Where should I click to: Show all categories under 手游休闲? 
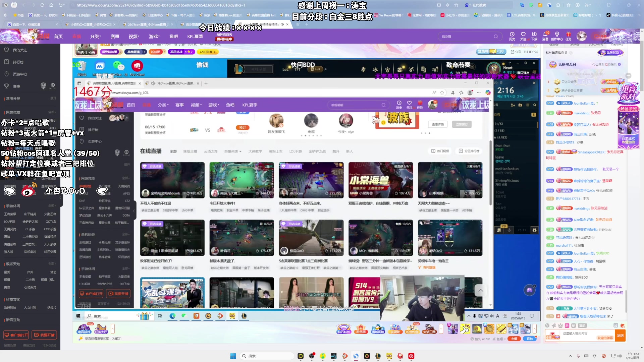tap(52, 205)
